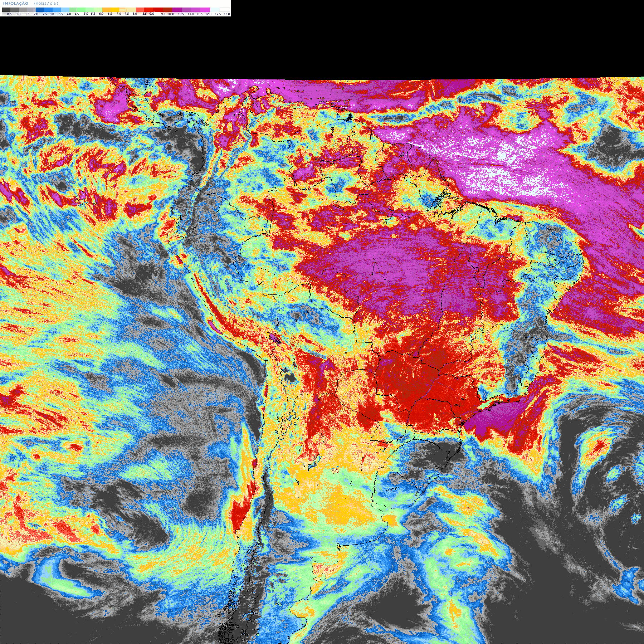644x644 pixels.
Task: Click the '7.0' legend value
Action: pos(119,14)
